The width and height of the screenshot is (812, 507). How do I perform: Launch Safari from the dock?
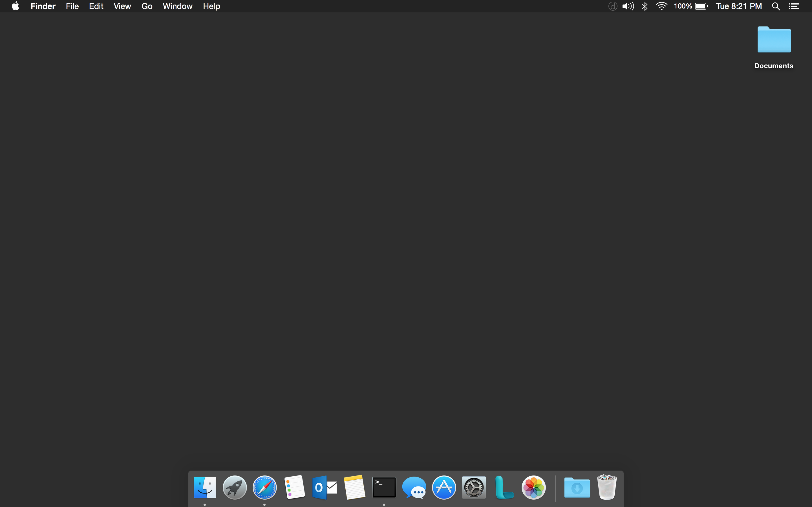pyautogui.click(x=264, y=487)
